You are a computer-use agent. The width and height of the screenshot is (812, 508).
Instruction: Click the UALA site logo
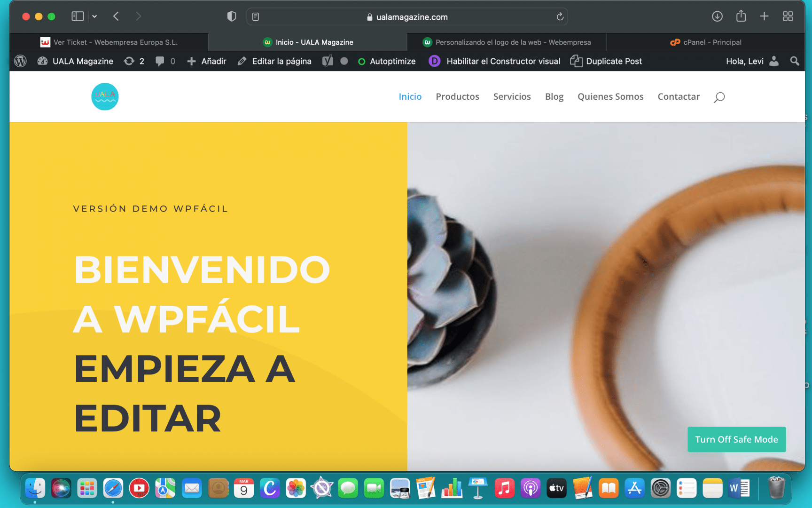[x=105, y=96]
